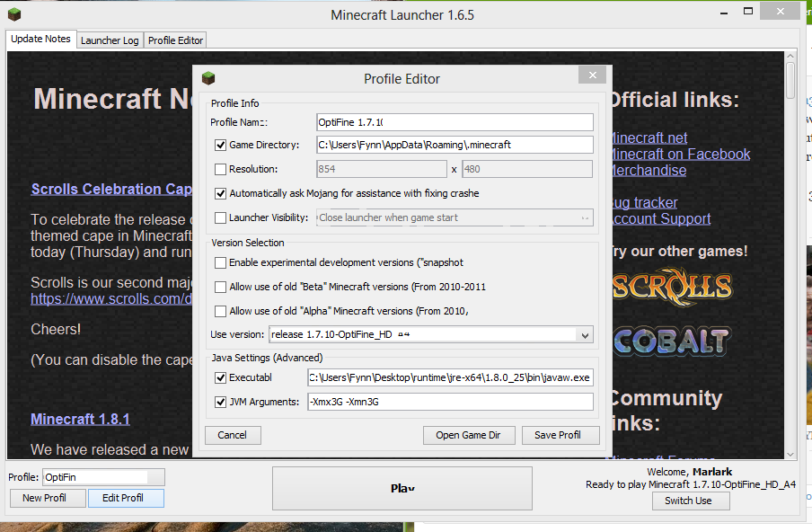Minimize the Minecraft Launcher window
Image resolution: width=812 pixels, height=532 pixels.
tap(724, 13)
